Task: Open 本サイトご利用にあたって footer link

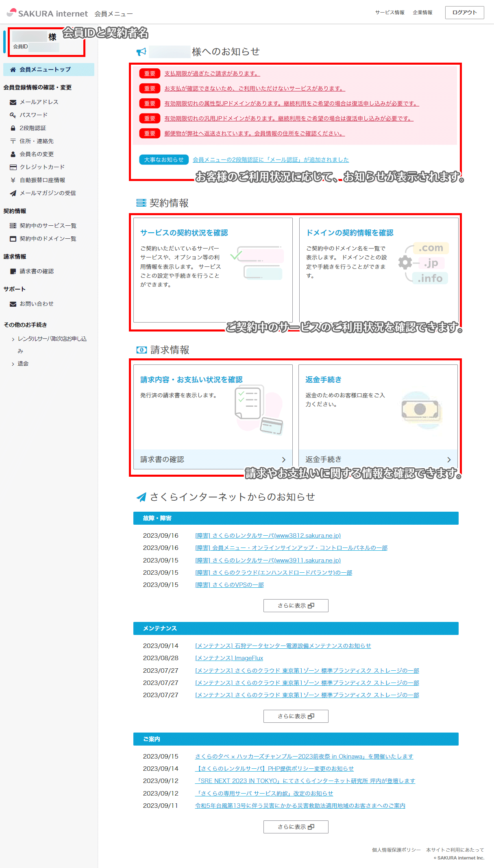Action: (455, 850)
